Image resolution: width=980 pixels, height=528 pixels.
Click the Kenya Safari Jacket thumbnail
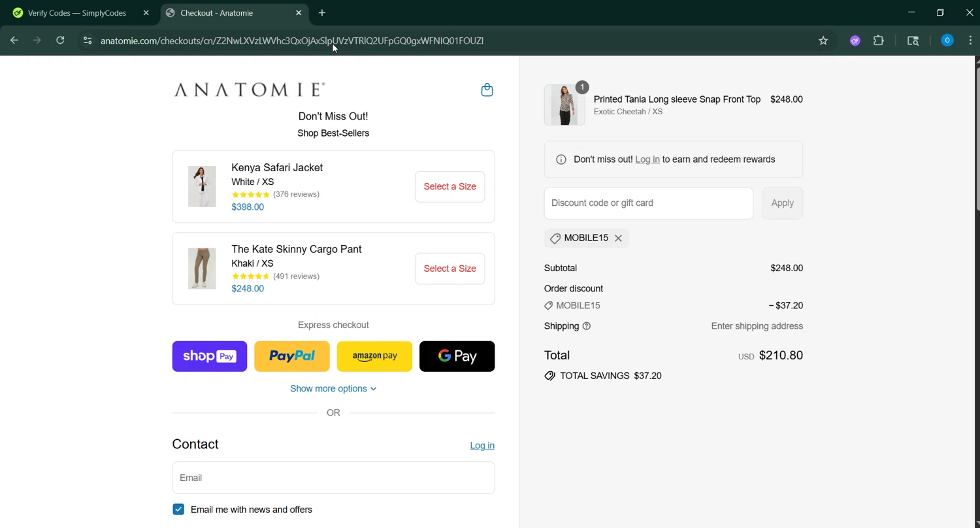point(202,187)
